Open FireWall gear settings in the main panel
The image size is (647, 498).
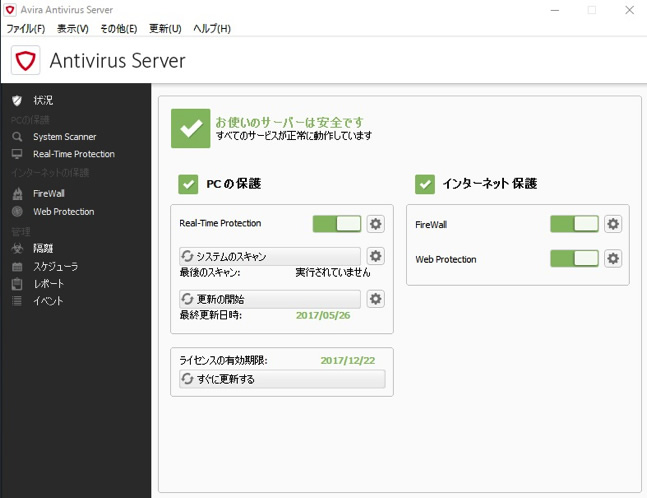click(613, 224)
